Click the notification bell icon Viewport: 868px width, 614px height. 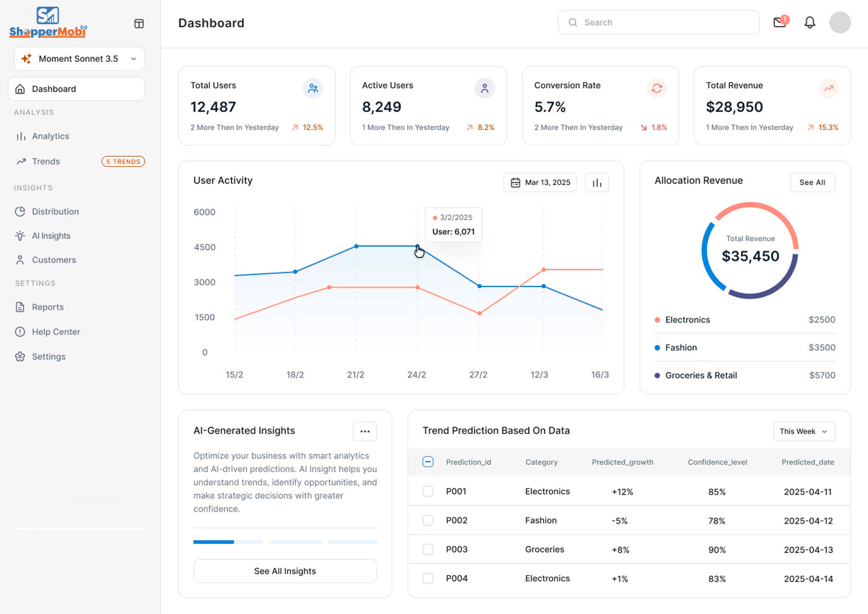tap(809, 23)
